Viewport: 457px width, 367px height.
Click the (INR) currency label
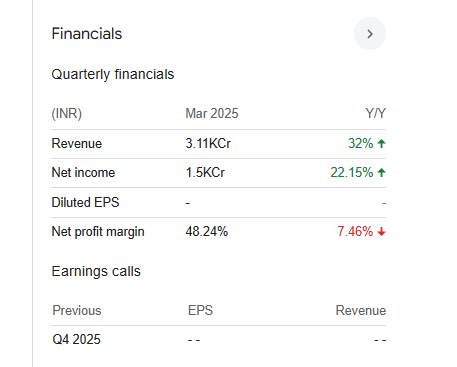pos(66,113)
